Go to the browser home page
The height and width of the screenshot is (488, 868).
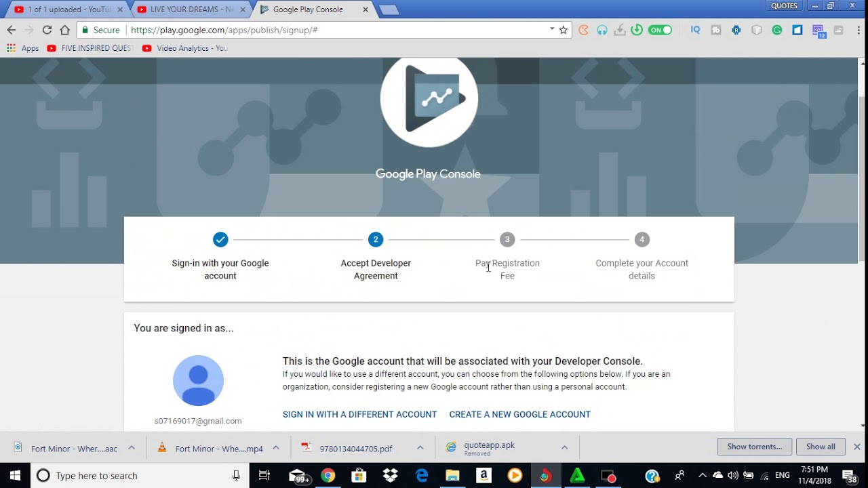(x=64, y=30)
